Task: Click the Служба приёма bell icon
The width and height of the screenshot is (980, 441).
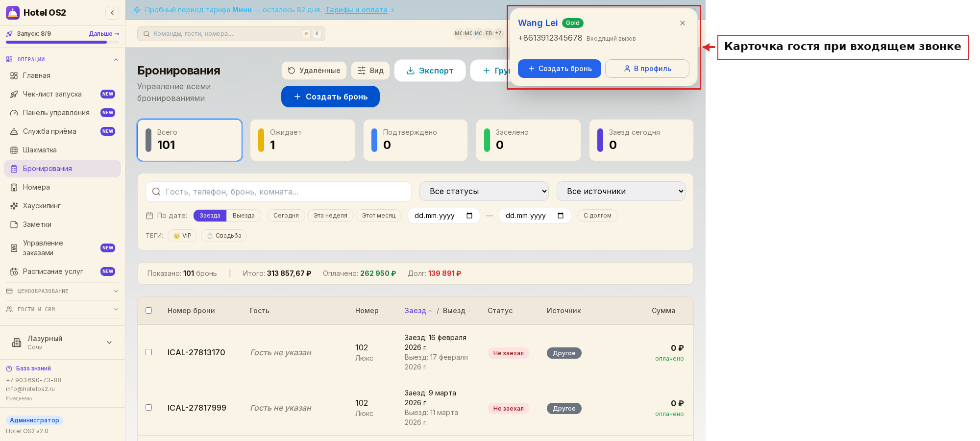Action: [x=14, y=131]
